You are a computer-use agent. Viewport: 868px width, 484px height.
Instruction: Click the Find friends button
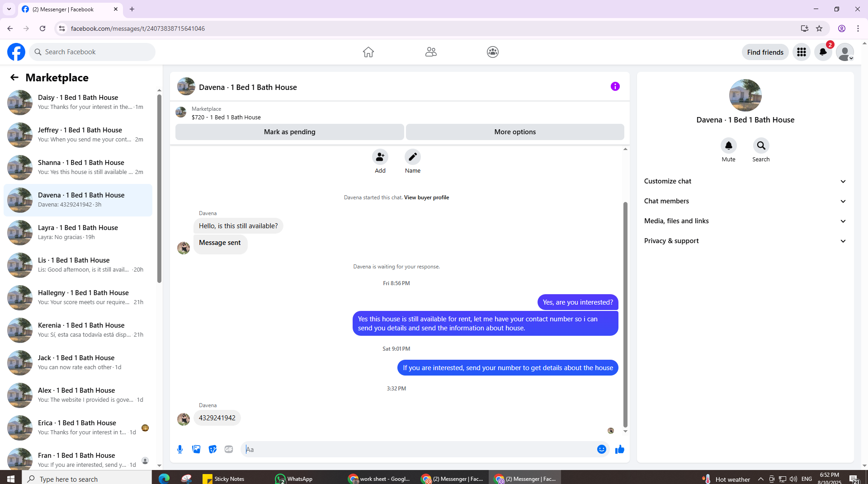tap(765, 52)
